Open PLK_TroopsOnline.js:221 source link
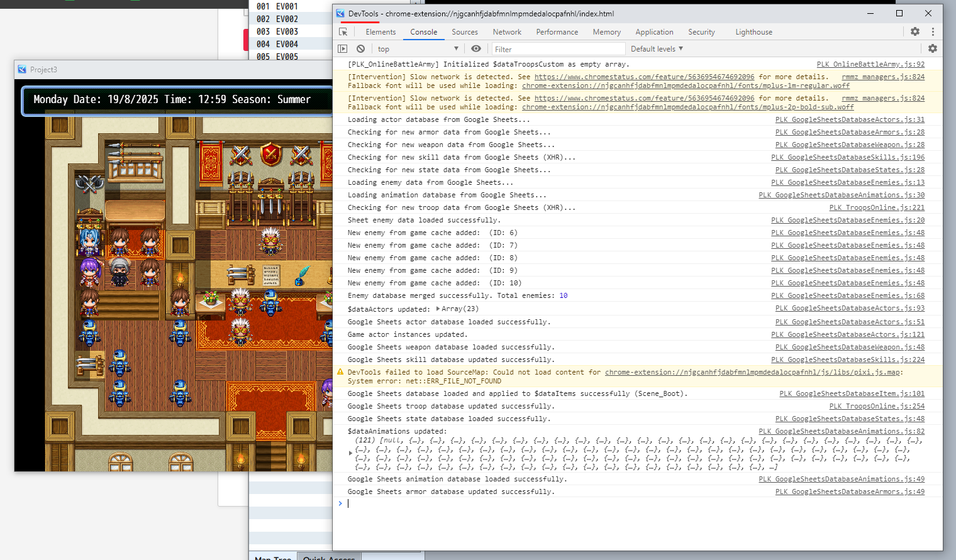The height and width of the screenshot is (560, 956). pos(877,207)
